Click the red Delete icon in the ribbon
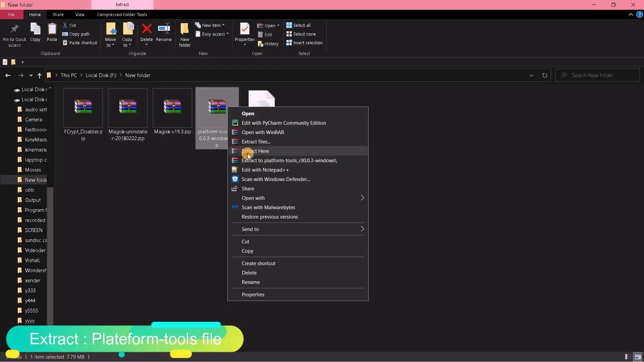644x362 pixels. click(x=147, y=29)
